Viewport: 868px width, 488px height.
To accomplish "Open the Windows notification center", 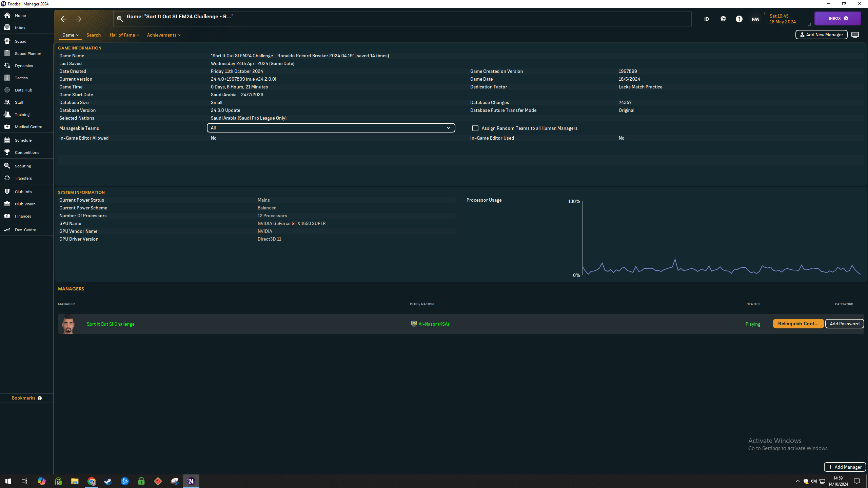I will 857,481.
